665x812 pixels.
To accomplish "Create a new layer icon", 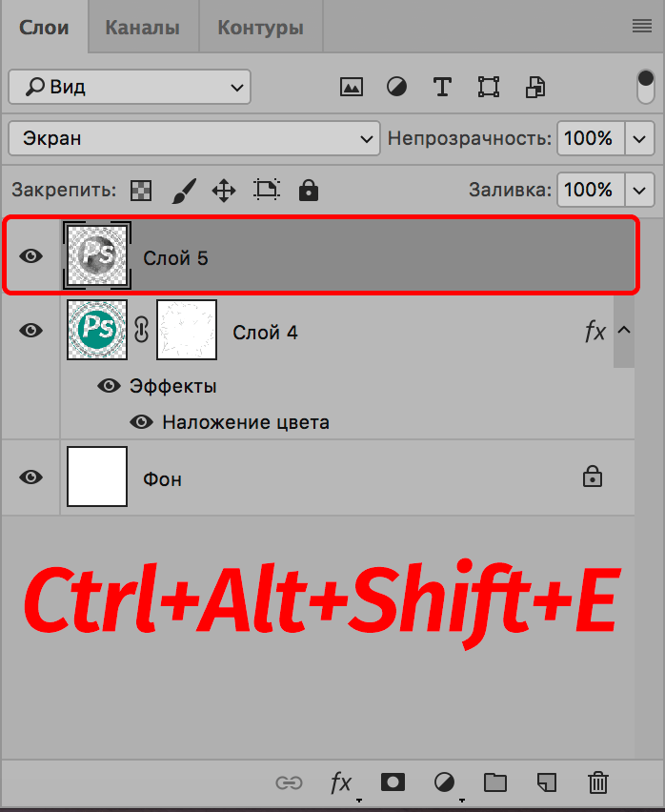I will coord(547,782).
